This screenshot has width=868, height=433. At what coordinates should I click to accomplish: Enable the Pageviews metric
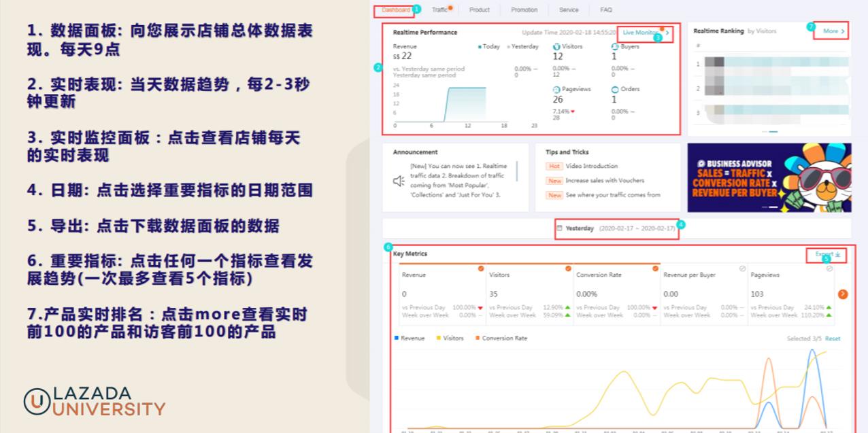tap(829, 268)
